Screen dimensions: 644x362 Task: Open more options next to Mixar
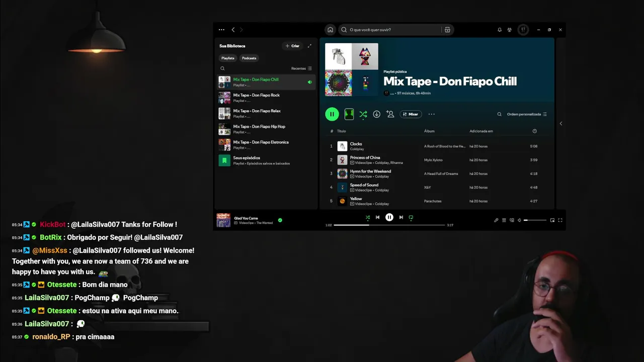(x=431, y=114)
